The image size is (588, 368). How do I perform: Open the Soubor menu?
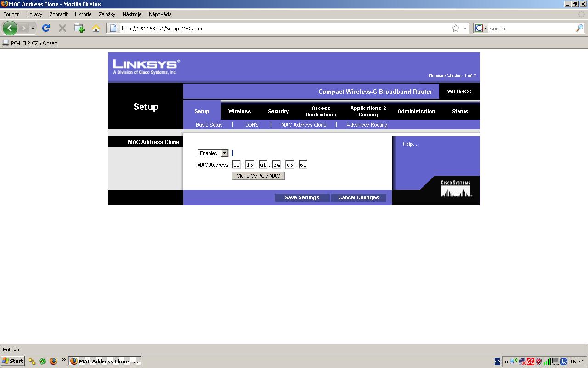tap(11, 14)
